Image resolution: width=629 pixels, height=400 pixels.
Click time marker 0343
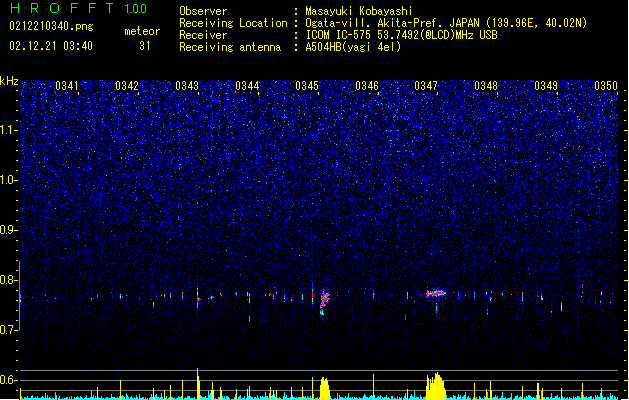tap(187, 86)
